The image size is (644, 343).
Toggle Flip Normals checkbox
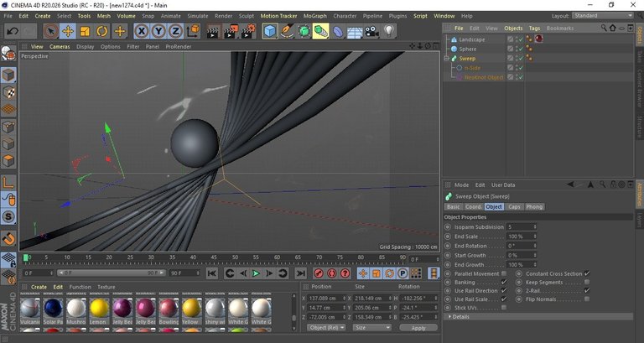[587, 299]
